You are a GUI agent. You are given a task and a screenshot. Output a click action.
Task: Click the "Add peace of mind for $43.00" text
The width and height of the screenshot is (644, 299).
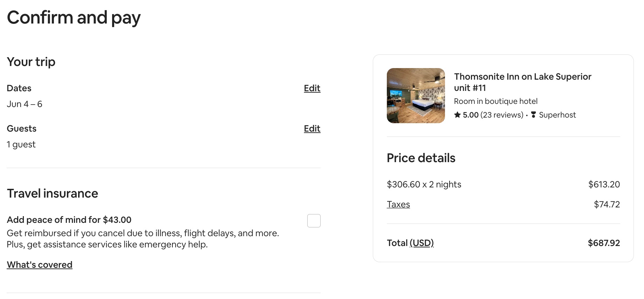coord(69,220)
